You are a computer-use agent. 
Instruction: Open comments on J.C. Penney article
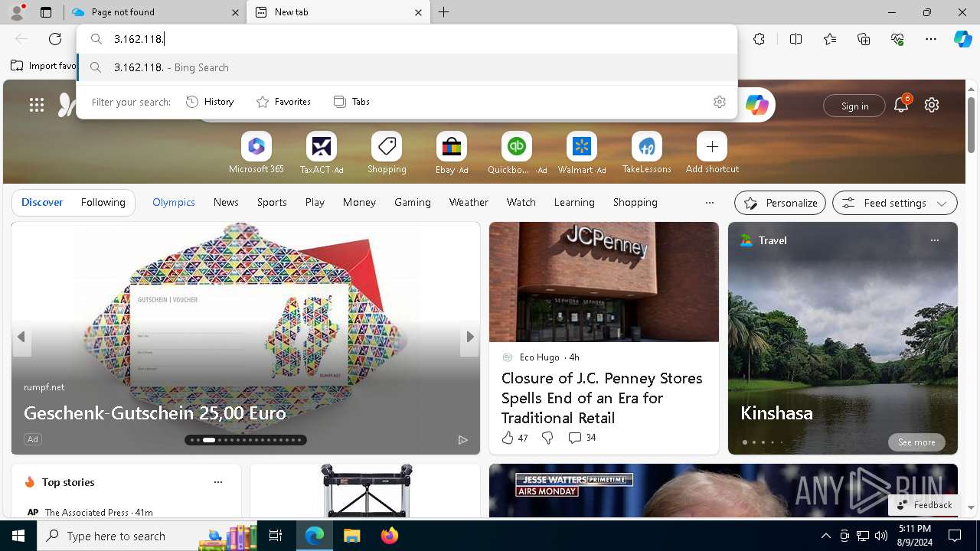pyautogui.click(x=582, y=438)
